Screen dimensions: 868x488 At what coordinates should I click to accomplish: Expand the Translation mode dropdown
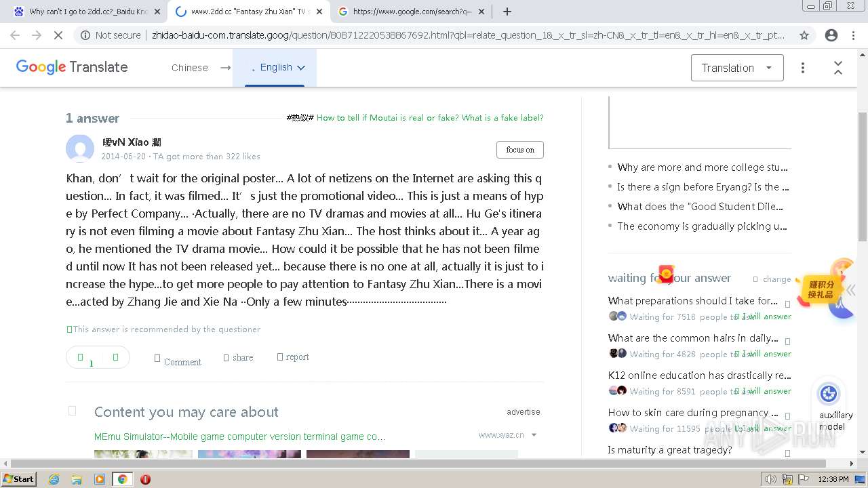coord(737,68)
